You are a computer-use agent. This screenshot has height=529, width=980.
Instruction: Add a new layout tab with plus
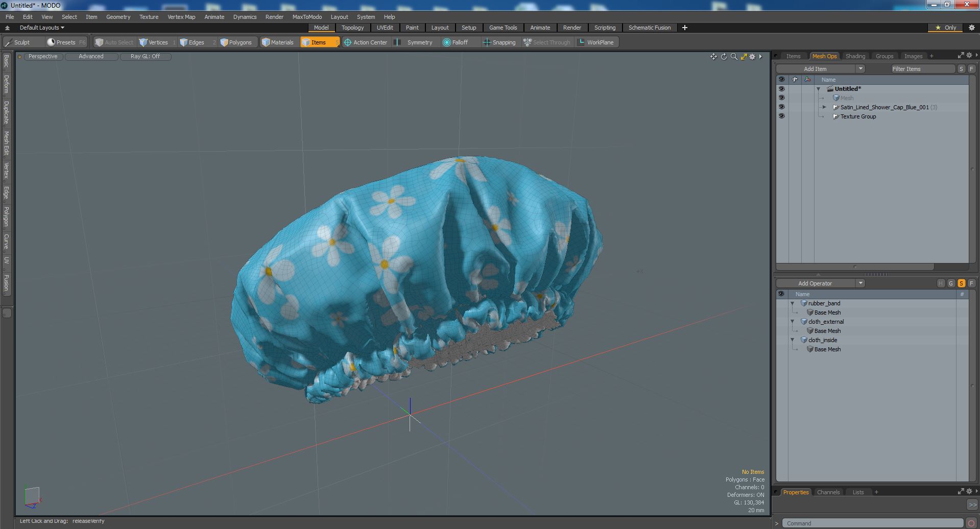point(684,28)
